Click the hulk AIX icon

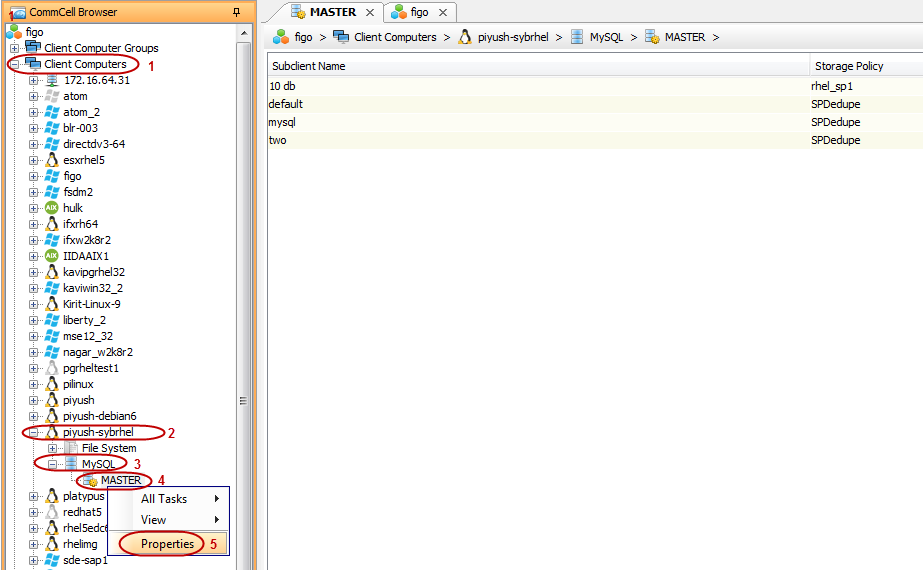pyautogui.click(x=52, y=208)
